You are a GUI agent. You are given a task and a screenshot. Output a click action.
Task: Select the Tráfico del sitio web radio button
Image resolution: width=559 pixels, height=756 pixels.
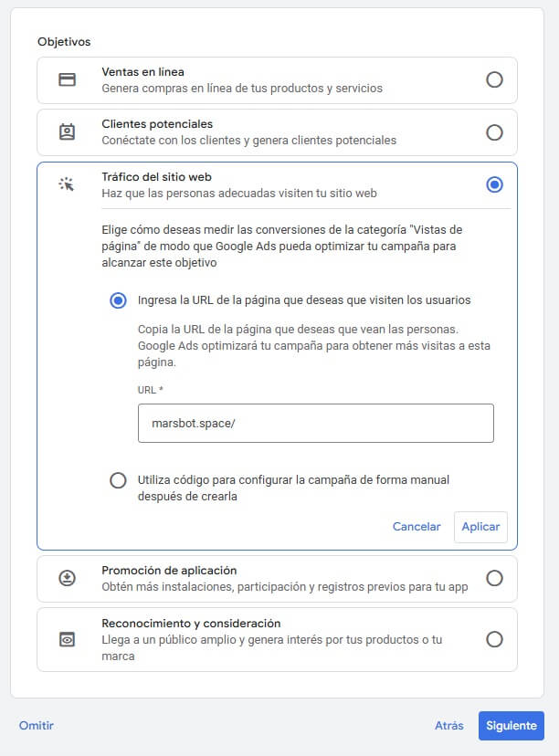click(494, 184)
